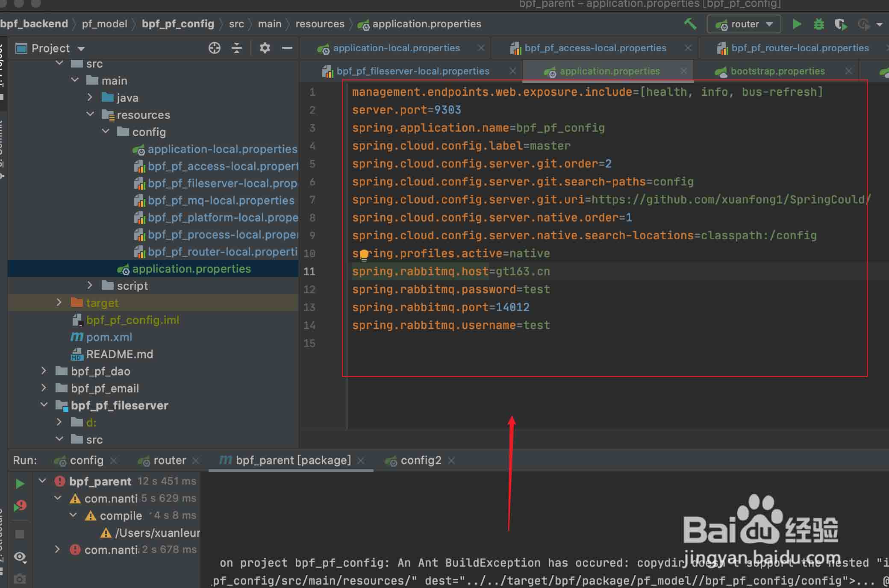Switch to bootstrap.properties editor tab
The width and height of the screenshot is (889, 588).
coord(777,71)
